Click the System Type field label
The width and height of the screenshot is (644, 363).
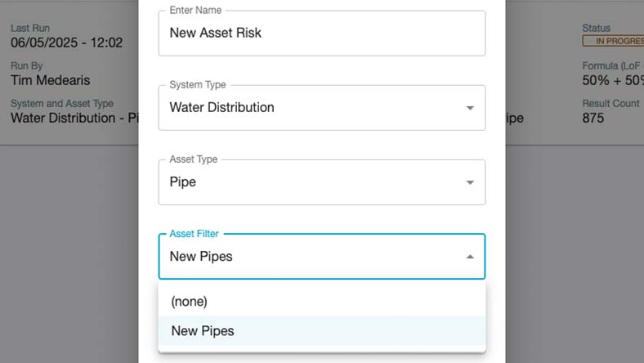click(x=198, y=85)
